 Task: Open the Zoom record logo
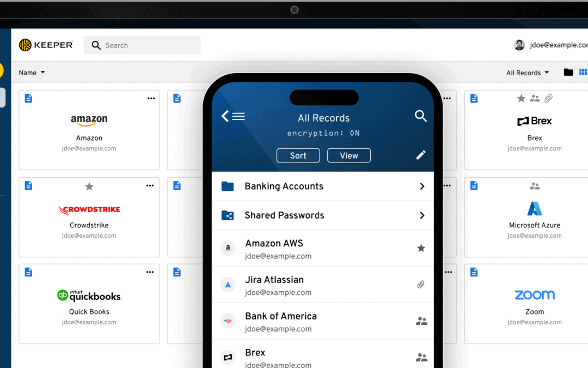535,295
